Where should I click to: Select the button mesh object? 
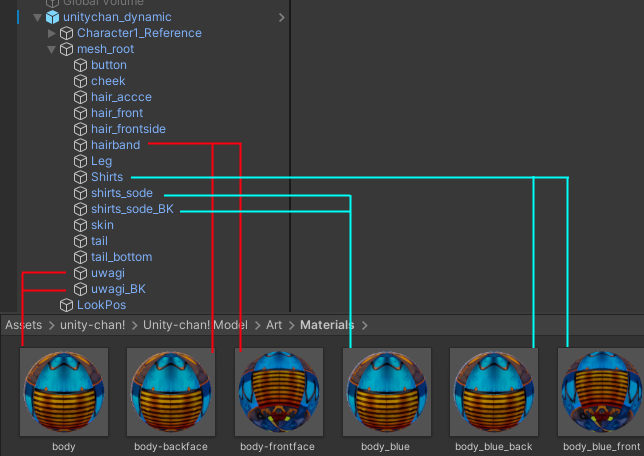coord(109,65)
